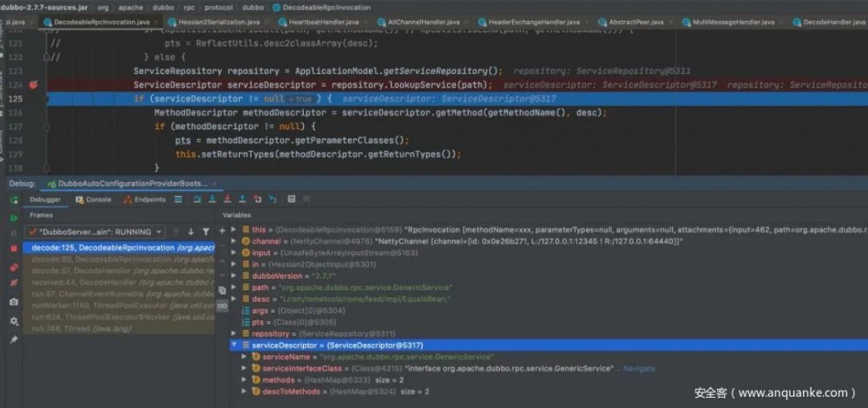This screenshot has height=408, width=868.
Task: Toggle show watches glasses icon
Action: click(x=222, y=306)
